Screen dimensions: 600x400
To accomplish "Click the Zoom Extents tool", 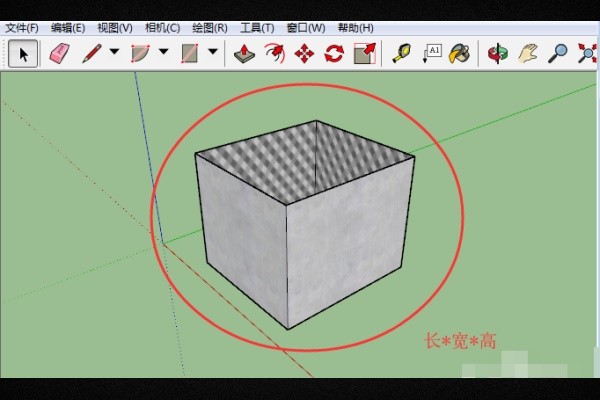I will (587, 54).
